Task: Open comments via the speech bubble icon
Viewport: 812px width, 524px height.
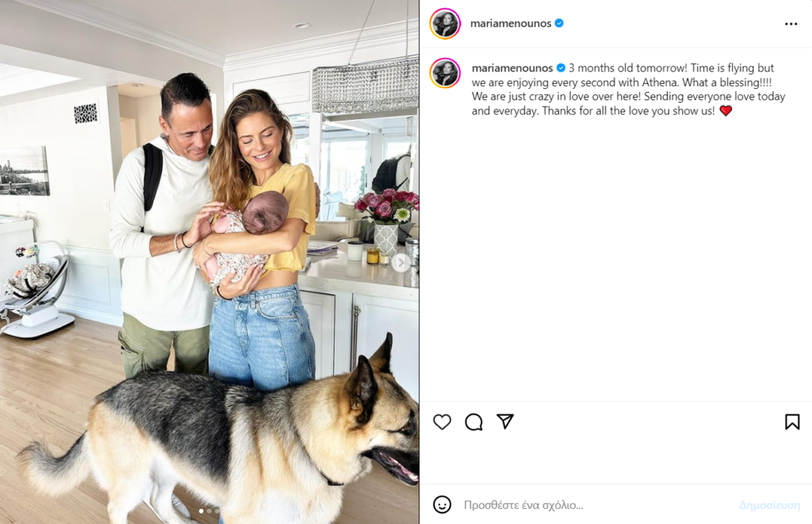Action: click(x=473, y=422)
